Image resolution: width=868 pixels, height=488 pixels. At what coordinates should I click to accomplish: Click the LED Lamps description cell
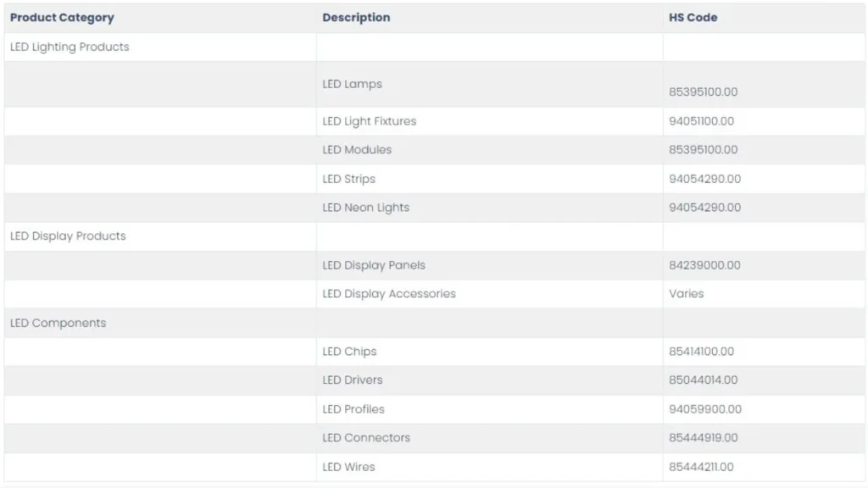pyautogui.click(x=352, y=84)
